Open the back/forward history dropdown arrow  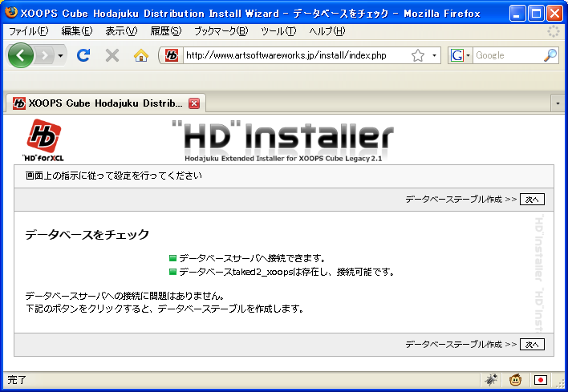click(x=60, y=55)
